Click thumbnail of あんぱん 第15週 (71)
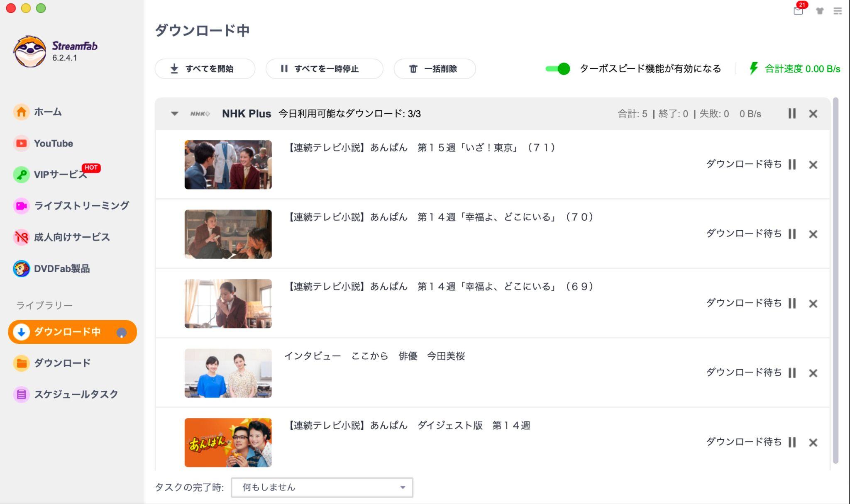850x504 pixels. (228, 165)
